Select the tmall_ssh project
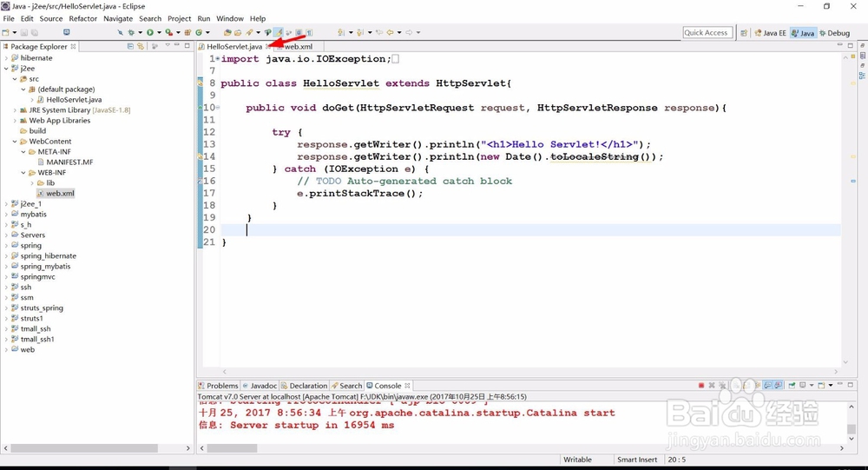The width and height of the screenshot is (868, 470). coord(36,329)
